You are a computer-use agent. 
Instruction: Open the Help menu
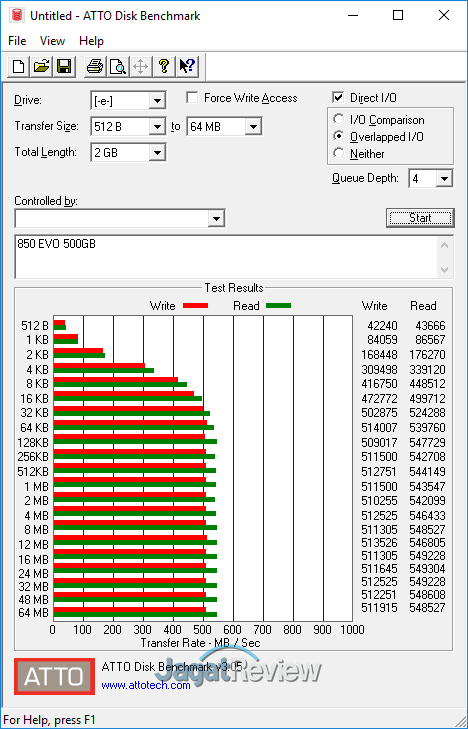[x=91, y=41]
